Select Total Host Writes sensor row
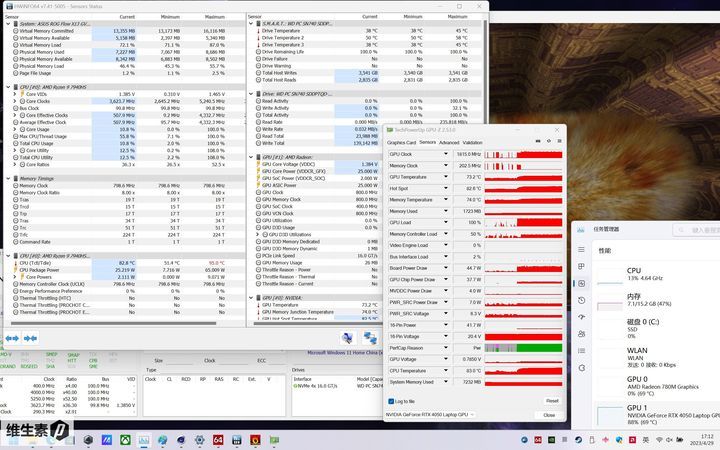This screenshot has height=450, width=720. (365, 73)
